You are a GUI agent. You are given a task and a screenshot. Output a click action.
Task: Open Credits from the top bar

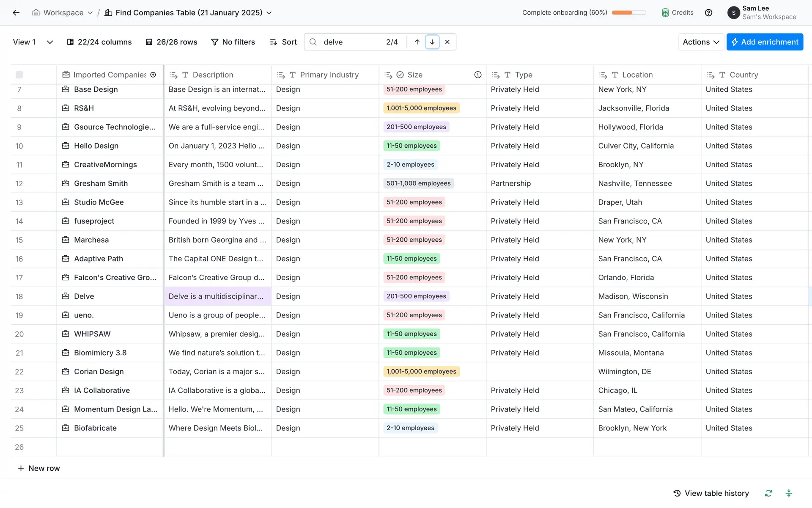click(678, 13)
